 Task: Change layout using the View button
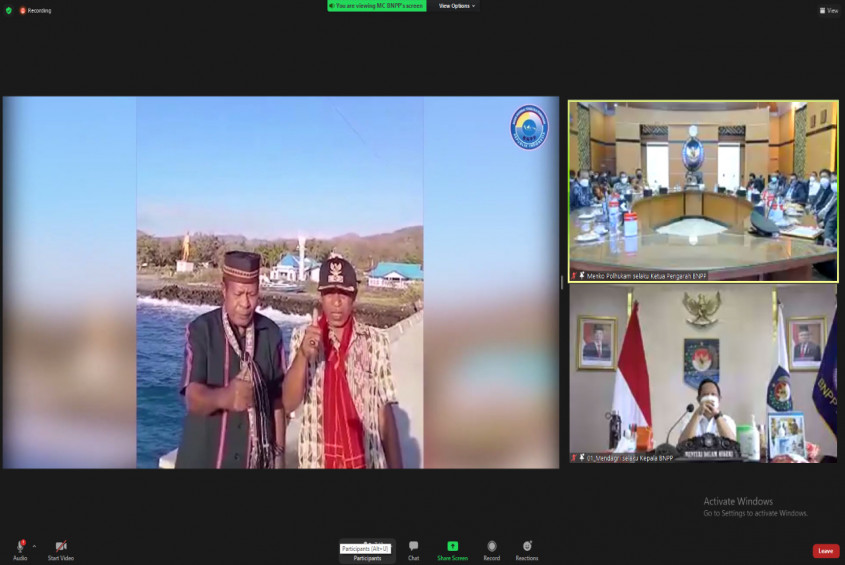(829, 10)
